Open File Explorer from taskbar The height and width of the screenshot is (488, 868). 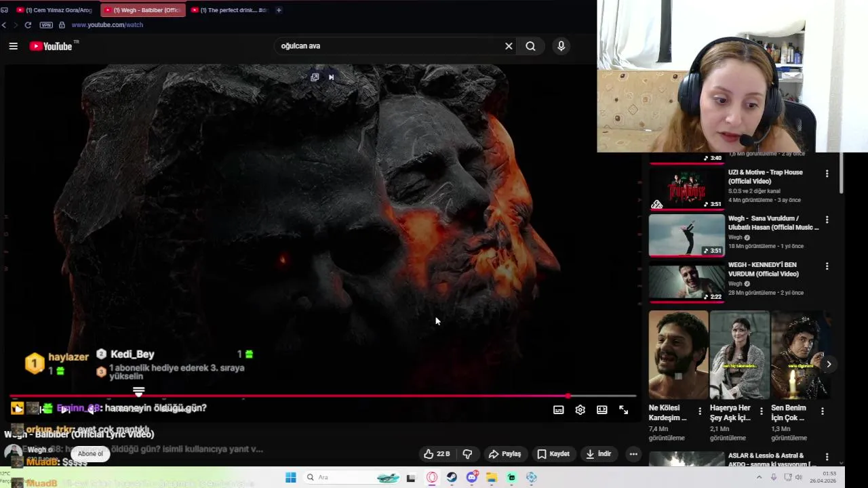[492, 477]
